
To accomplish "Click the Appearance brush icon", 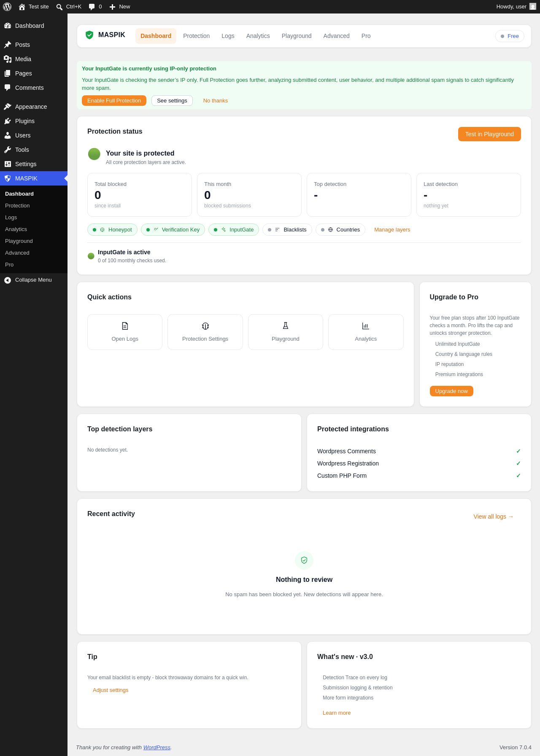I will [x=8, y=107].
